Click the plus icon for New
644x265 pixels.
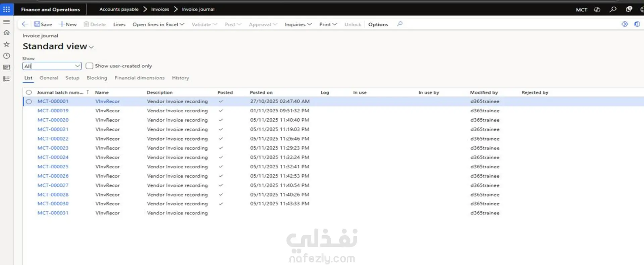[x=62, y=24]
